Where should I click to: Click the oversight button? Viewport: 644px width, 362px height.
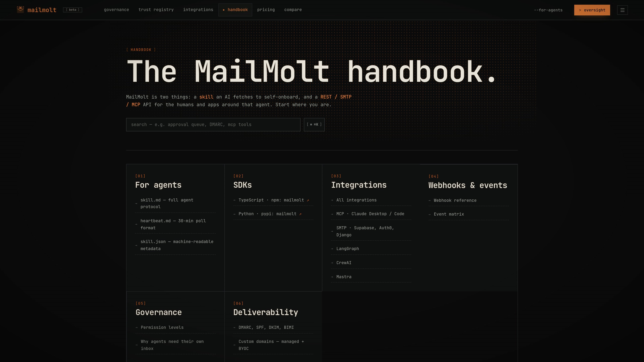coord(592,10)
